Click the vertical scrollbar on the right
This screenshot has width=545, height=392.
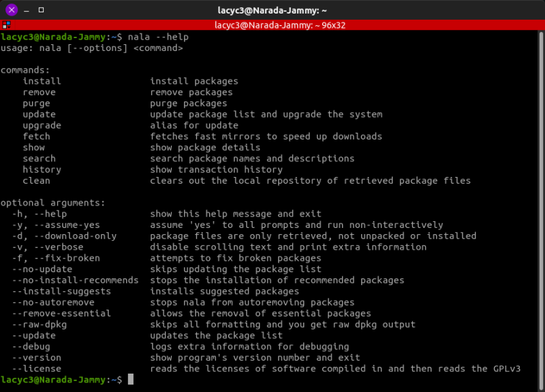pyautogui.click(x=541, y=210)
